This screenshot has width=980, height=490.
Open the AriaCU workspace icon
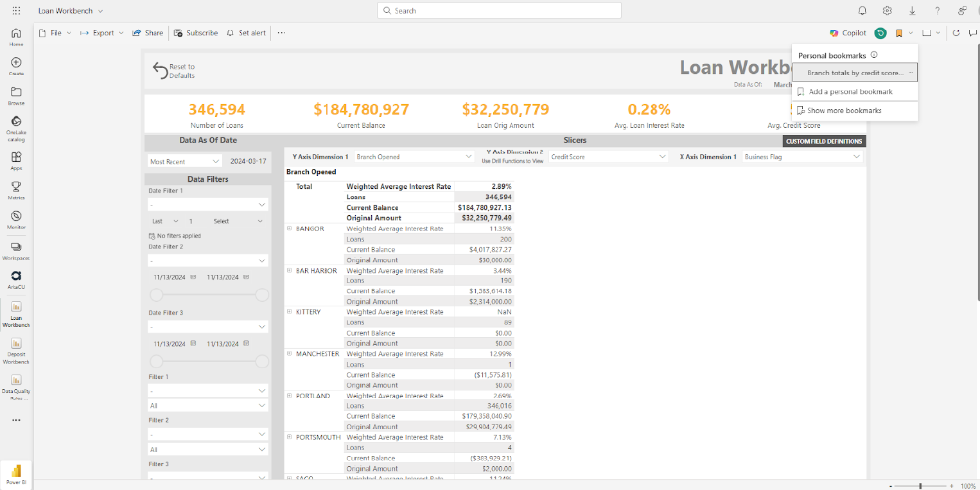pyautogui.click(x=16, y=281)
